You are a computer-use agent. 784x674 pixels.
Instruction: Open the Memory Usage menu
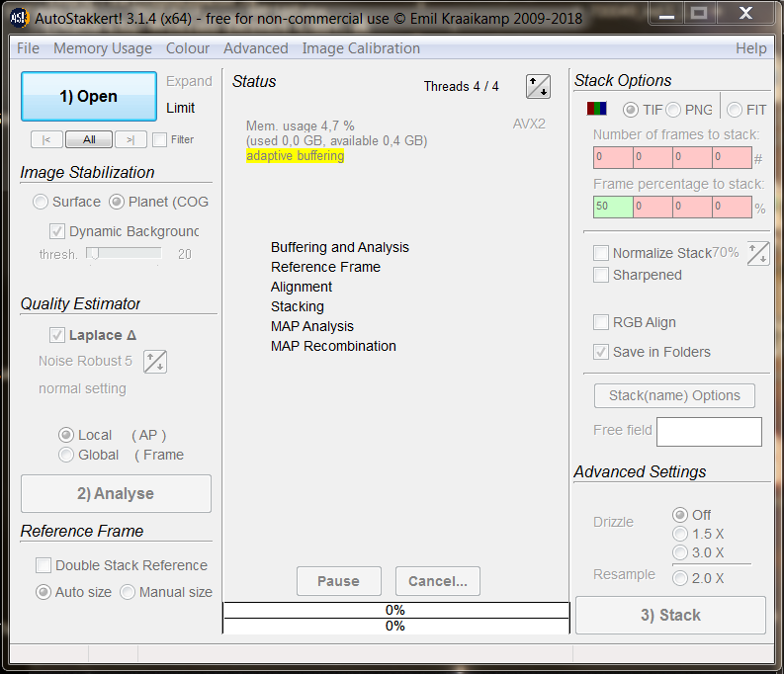(x=103, y=48)
